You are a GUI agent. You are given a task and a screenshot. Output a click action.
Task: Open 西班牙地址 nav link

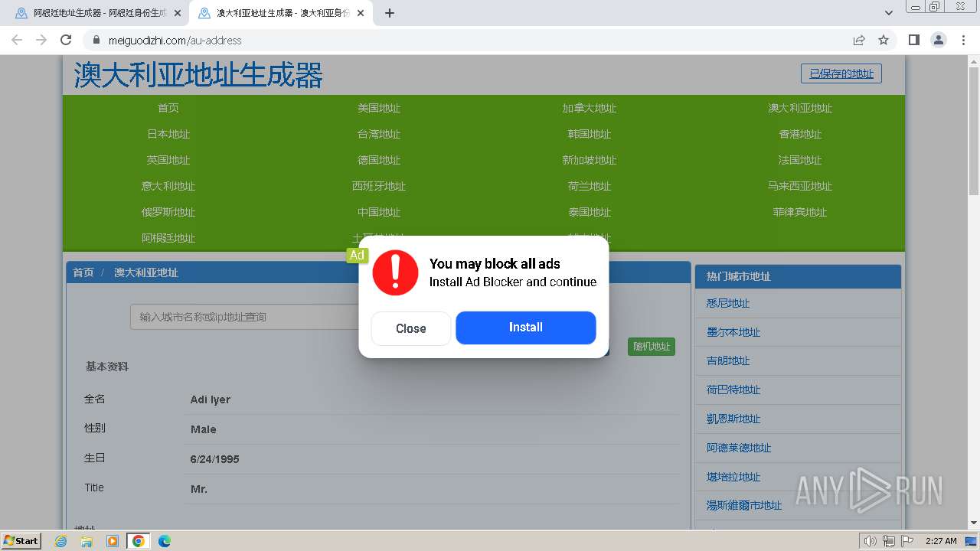(x=379, y=186)
